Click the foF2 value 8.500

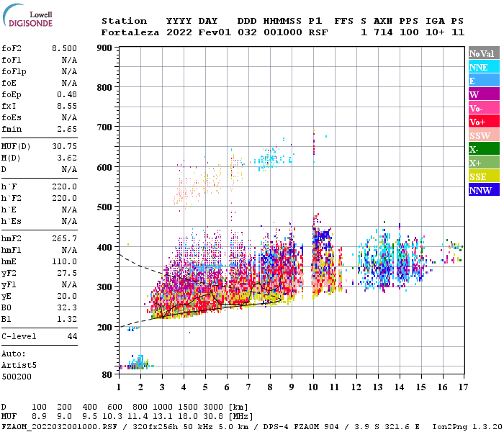(x=65, y=48)
